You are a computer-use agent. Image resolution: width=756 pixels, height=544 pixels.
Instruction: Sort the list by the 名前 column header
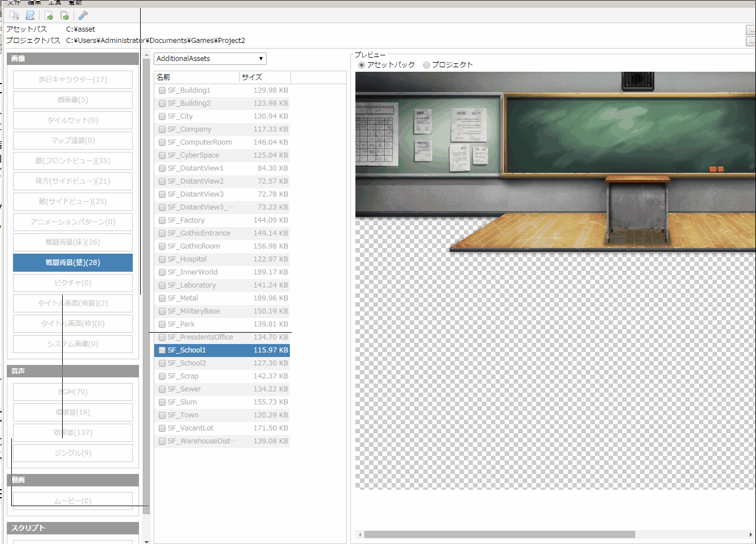click(197, 77)
